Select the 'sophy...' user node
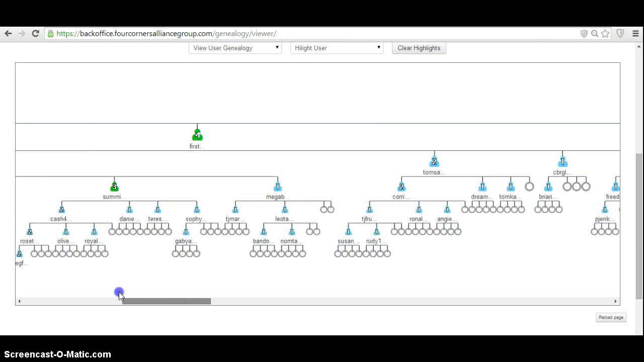The image size is (644, 362). [x=197, y=209]
